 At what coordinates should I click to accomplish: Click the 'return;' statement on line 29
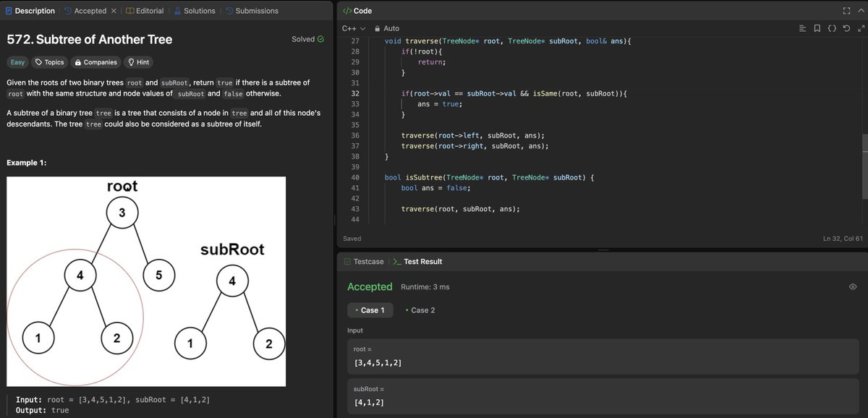tap(431, 62)
